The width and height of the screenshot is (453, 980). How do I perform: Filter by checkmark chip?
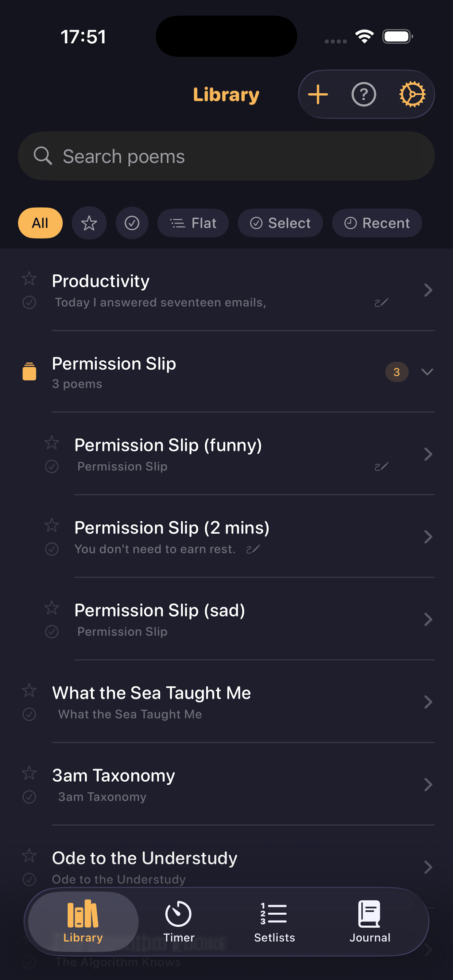pyautogui.click(x=132, y=223)
